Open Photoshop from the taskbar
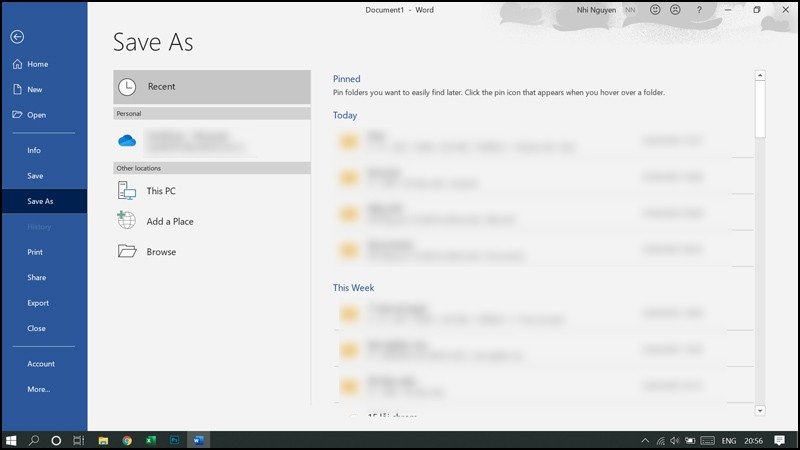Image resolution: width=800 pixels, height=450 pixels. (x=174, y=440)
